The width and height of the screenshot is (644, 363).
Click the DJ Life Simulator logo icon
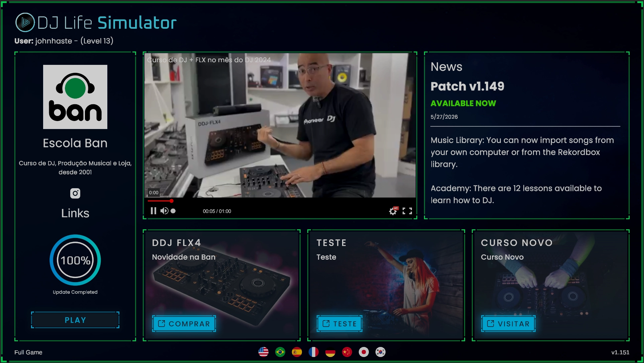[x=25, y=22]
